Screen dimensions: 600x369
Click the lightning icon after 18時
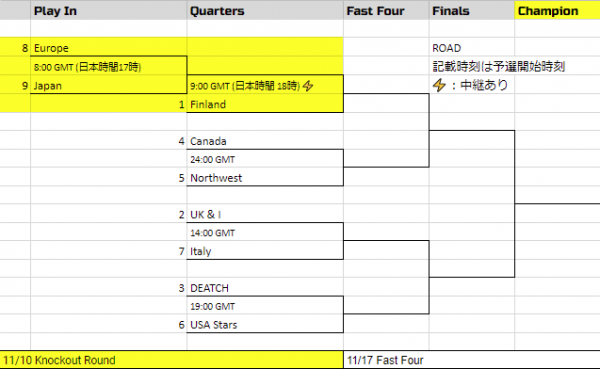pos(308,86)
